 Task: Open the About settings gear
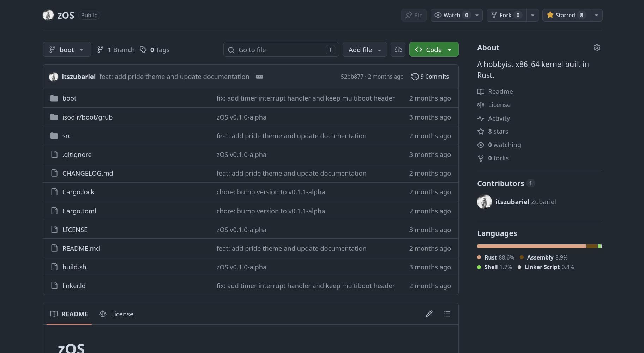[x=597, y=48]
